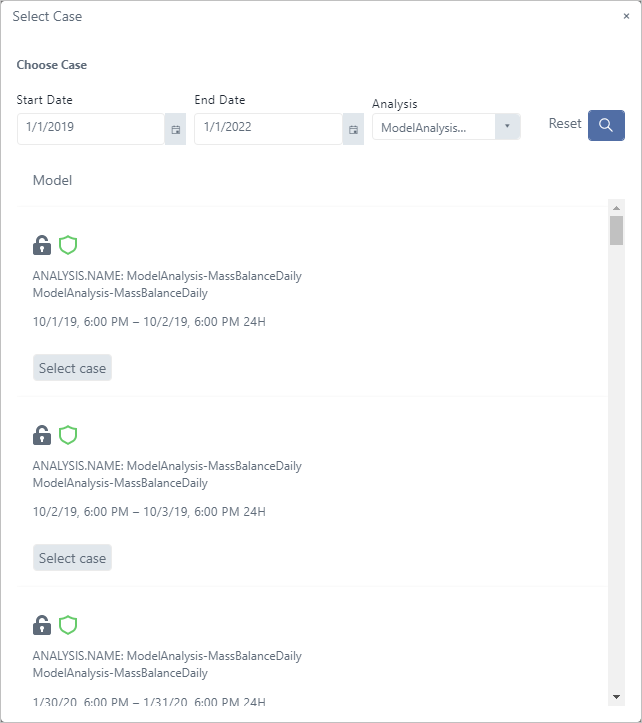Click the green shield on the 10/2/19 case
Image resolution: width=642 pixels, height=723 pixels.
[68, 435]
